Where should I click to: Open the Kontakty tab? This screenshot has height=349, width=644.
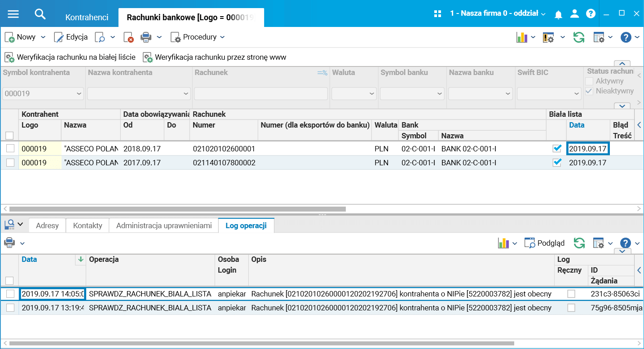point(88,225)
